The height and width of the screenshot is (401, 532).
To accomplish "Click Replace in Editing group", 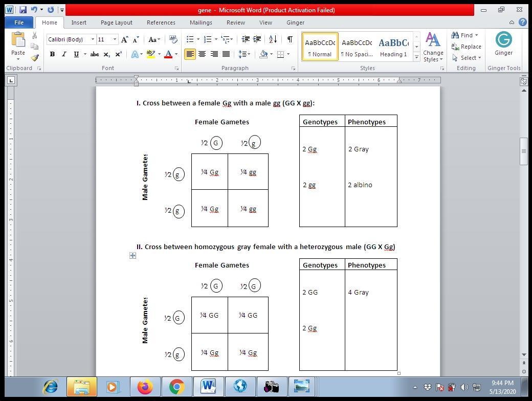I will 466,47.
